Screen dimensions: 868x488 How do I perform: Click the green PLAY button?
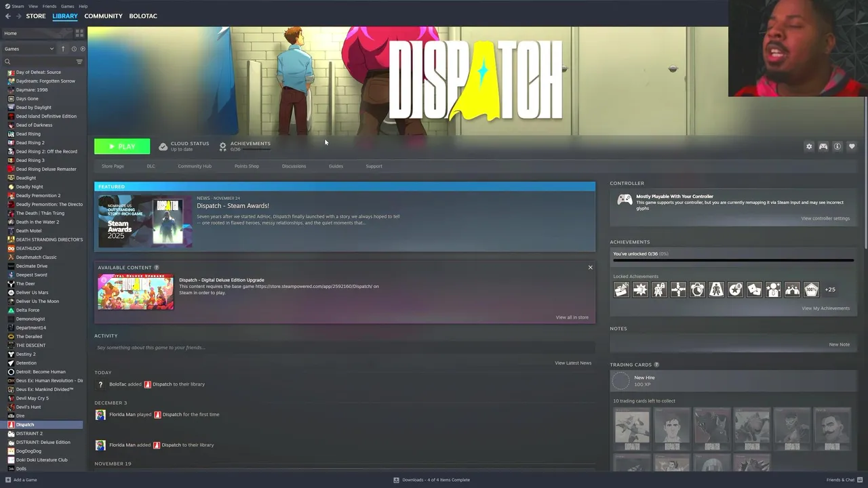pos(122,146)
